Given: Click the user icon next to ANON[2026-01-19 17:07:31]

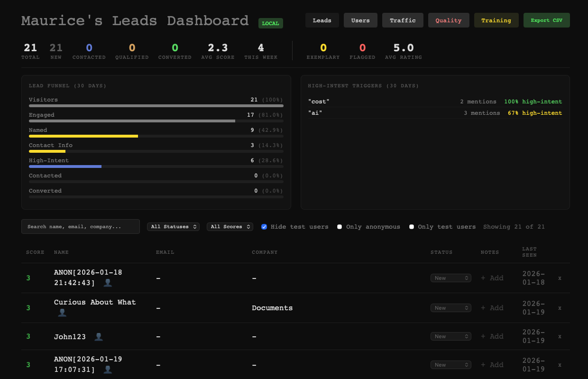Looking at the screenshot, I should coord(108,370).
